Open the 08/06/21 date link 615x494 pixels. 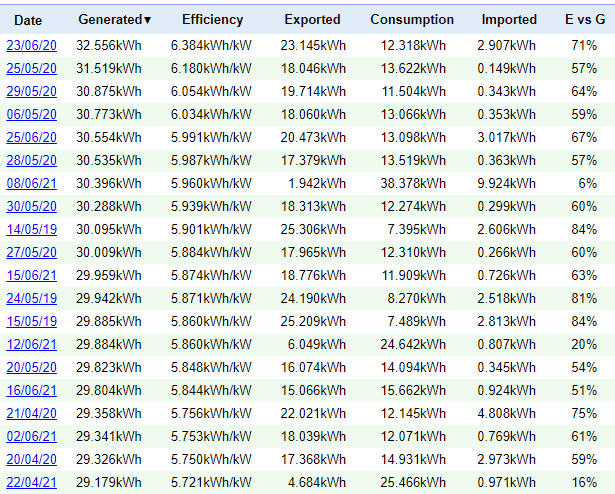pos(31,184)
